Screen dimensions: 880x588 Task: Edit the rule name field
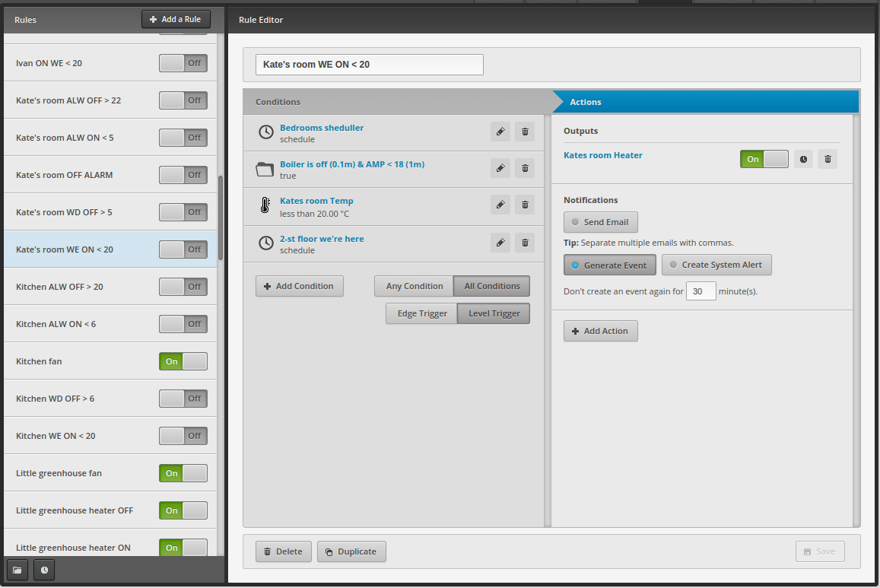(370, 65)
